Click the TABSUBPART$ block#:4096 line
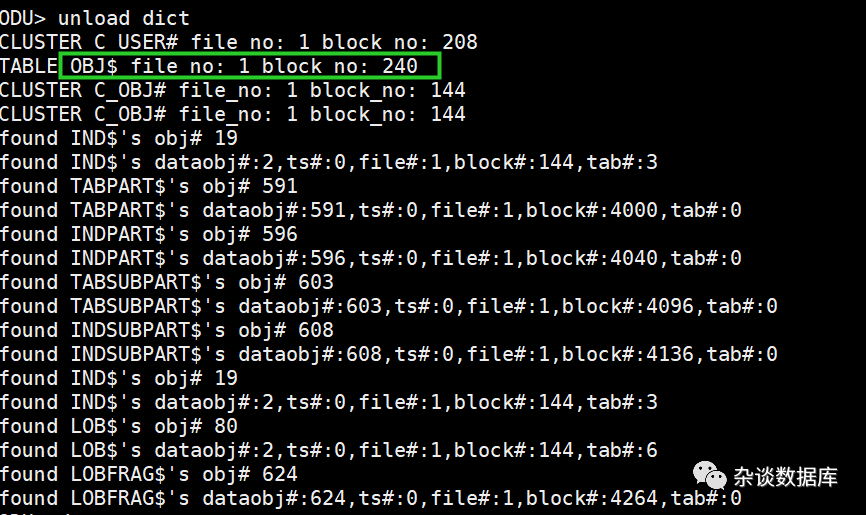The height and width of the screenshot is (515, 866). [389, 307]
